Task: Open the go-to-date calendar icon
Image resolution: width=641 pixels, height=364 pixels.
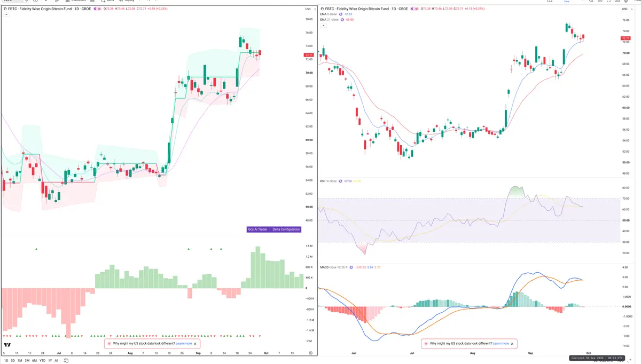Action: pos(66,361)
